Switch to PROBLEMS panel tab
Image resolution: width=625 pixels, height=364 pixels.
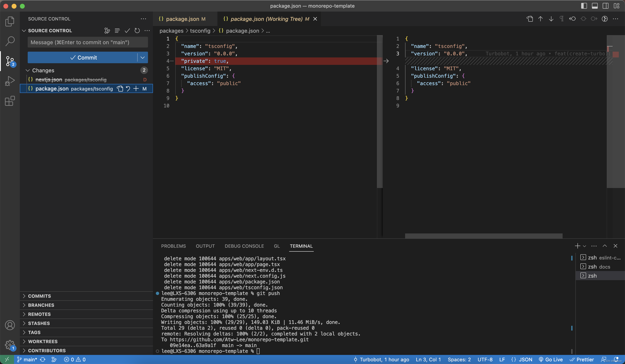click(173, 246)
